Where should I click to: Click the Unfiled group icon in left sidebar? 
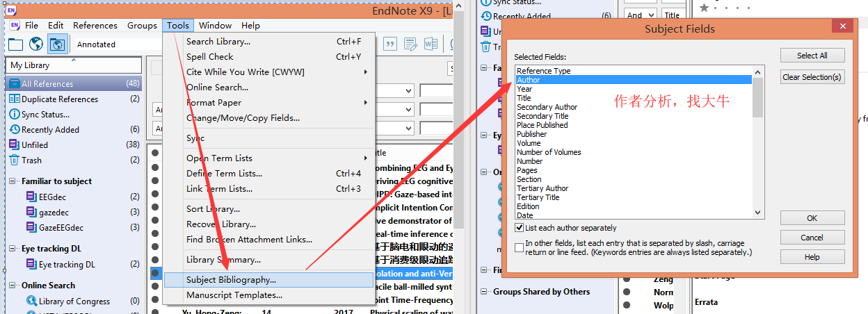pyautogui.click(x=15, y=145)
